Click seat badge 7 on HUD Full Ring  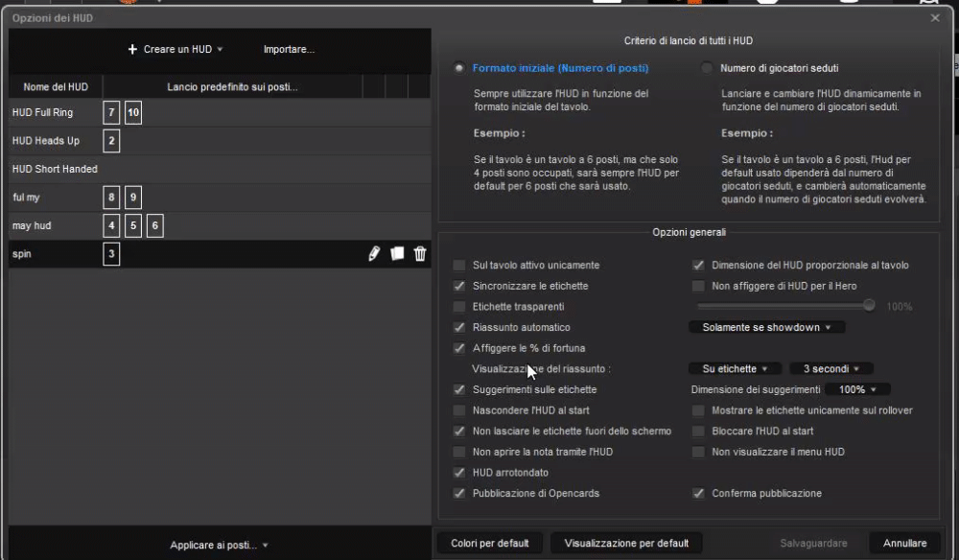[111, 112]
